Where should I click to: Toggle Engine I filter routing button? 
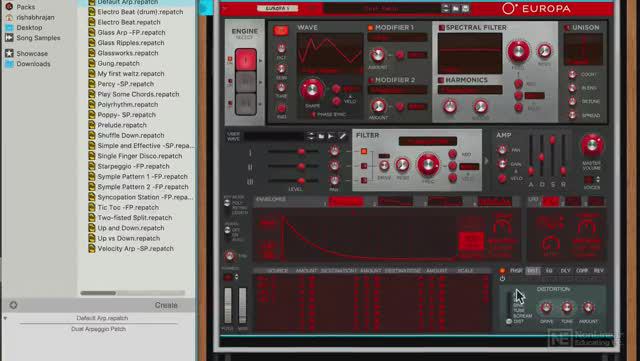coord(363,152)
